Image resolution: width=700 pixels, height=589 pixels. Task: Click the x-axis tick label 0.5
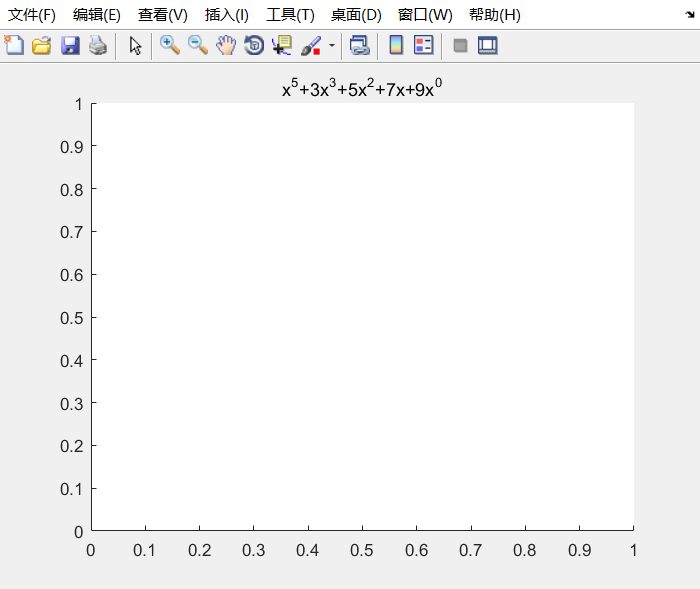tap(362, 550)
